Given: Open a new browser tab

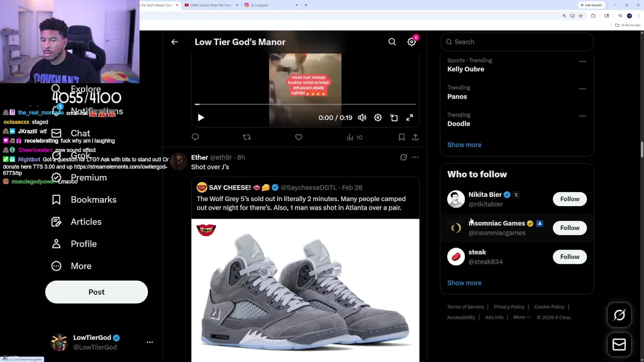Looking at the screenshot, I should (306, 5).
